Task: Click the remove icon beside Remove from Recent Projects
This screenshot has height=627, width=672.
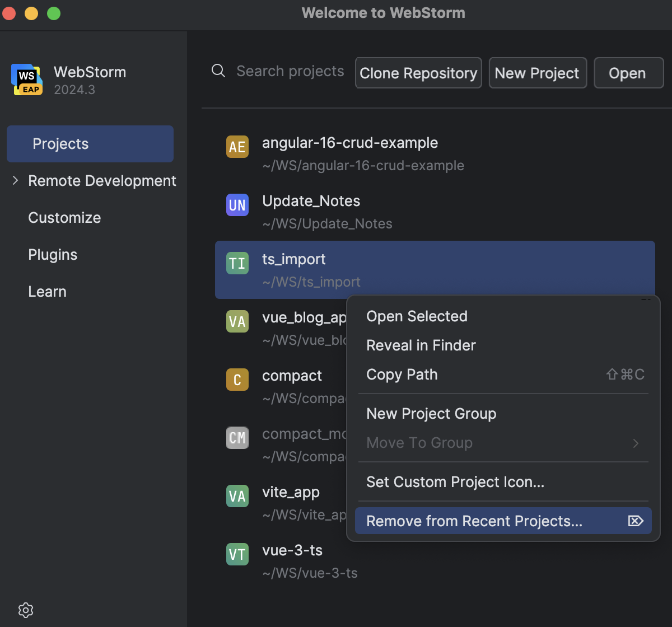Action: 636,521
